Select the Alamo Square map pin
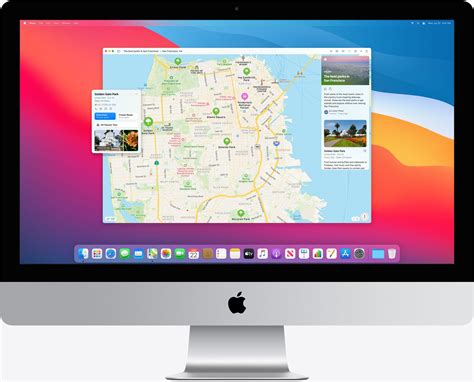 pyautogui.click(x=216, y=111)
